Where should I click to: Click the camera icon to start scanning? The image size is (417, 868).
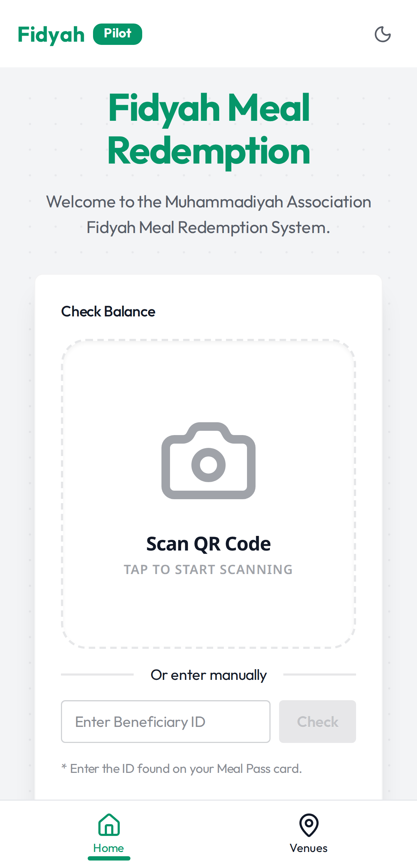(208, 461)
